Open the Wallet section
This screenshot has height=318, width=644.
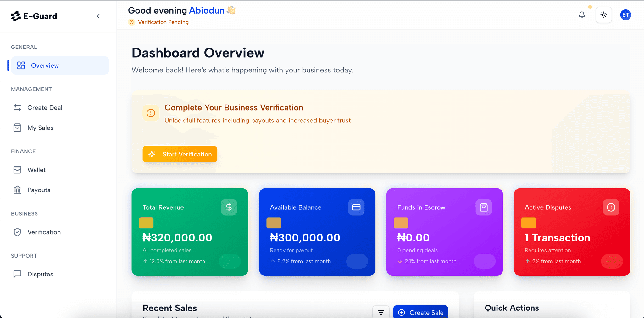tap(36, 170)
